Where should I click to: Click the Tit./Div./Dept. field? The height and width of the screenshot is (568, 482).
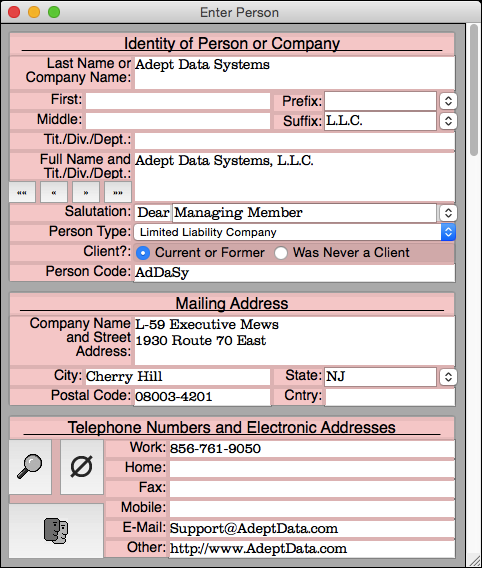click(294, 141)
